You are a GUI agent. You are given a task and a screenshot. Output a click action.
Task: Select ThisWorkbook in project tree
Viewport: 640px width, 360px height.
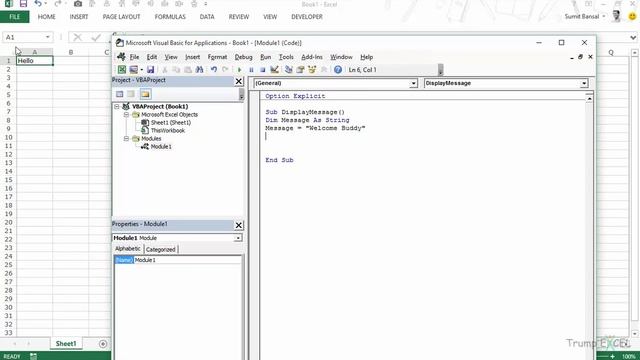pyautogui.click(x=168, y=131)
